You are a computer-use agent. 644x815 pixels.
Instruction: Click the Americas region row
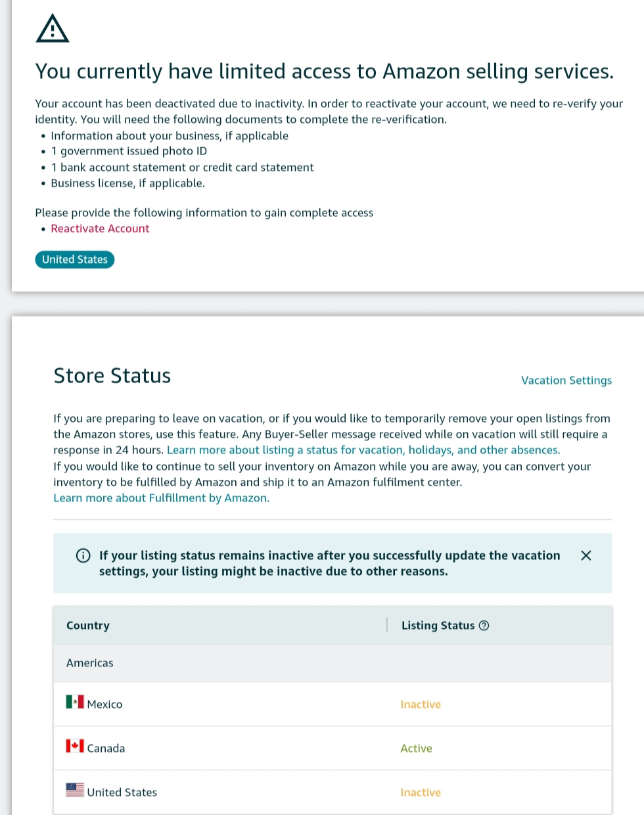pos(333,663)
